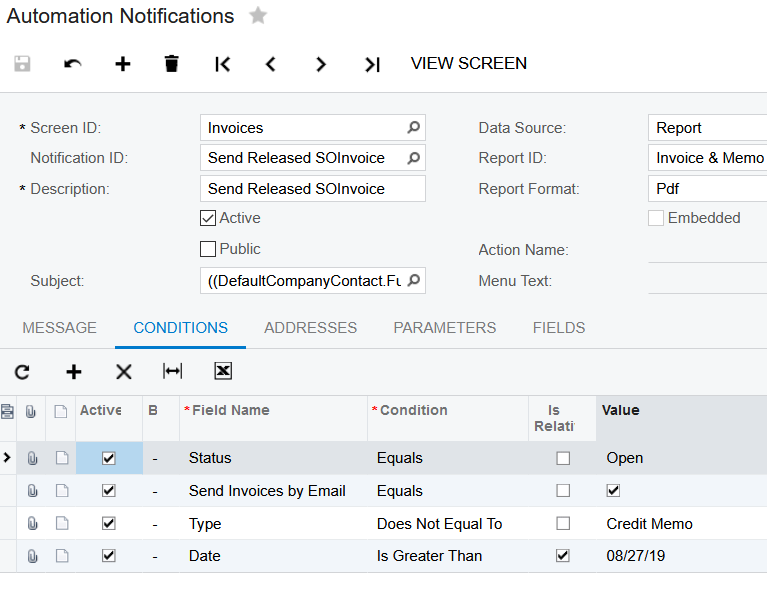
Task: Refresh the conditions grid
Action: pyautogui.click(x=22, y=372)
